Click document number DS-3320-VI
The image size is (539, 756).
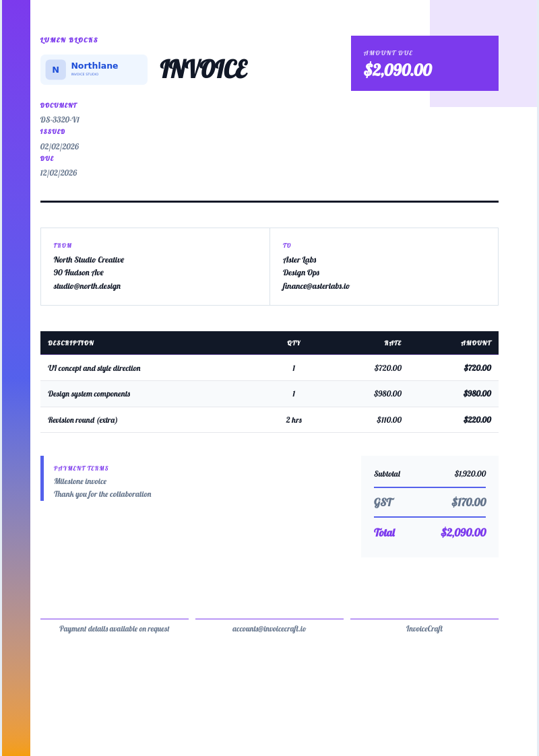point(60,120)
